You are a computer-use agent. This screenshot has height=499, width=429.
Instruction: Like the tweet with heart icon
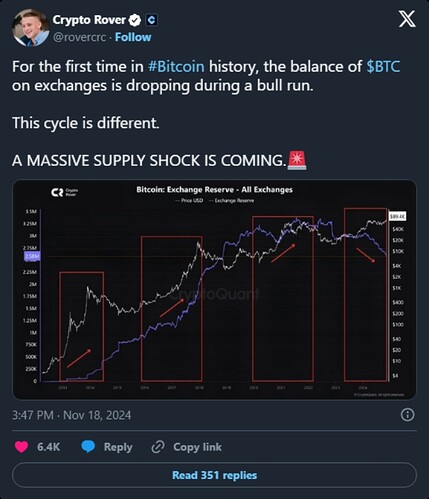[21, 447]
